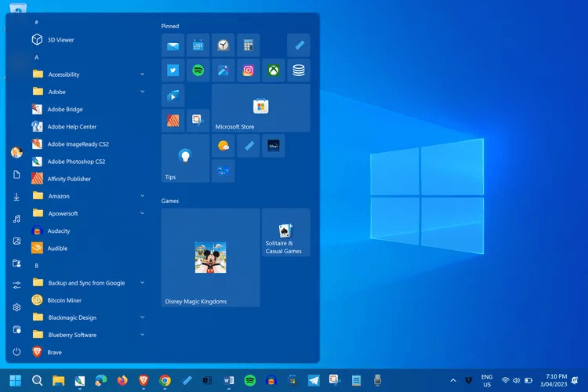Open Audible from app list
Screen dimensions: 588x392
pos(88,249)
